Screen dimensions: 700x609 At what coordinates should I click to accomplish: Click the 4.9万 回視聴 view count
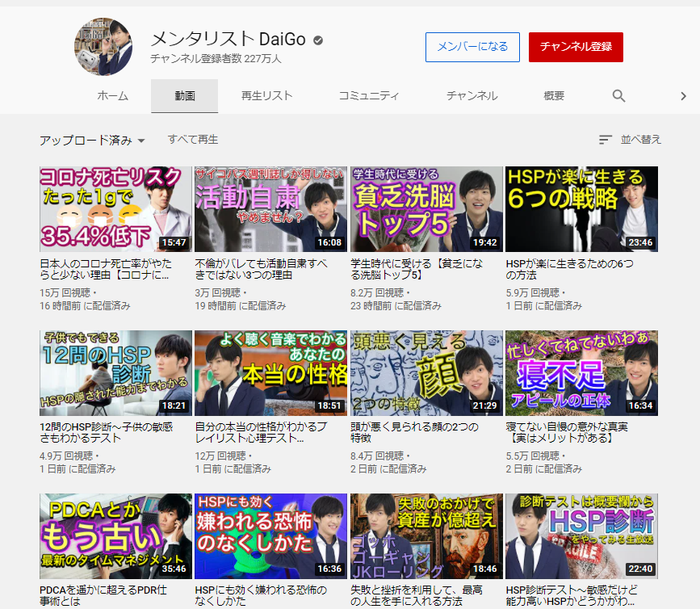tap(66, 456)
